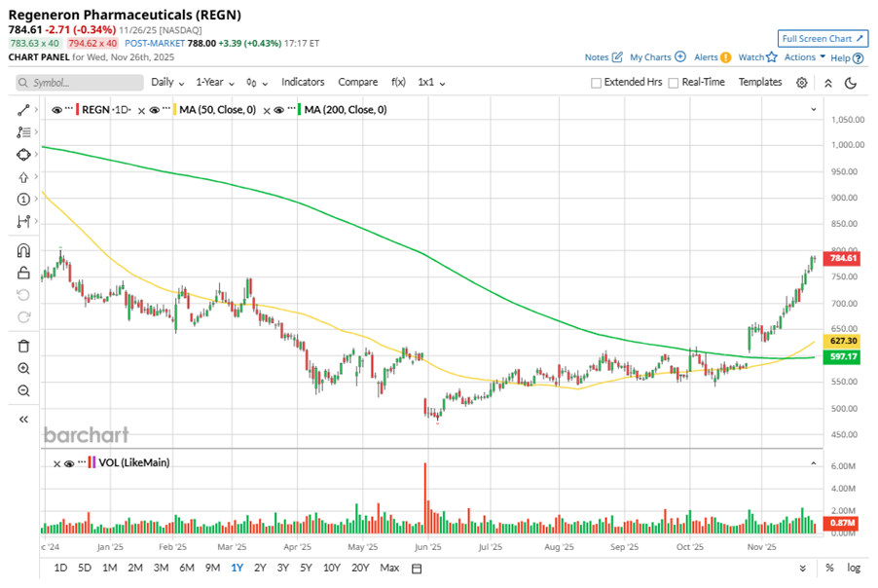
Task: Open the My Charts link
Action: [650, 57]
